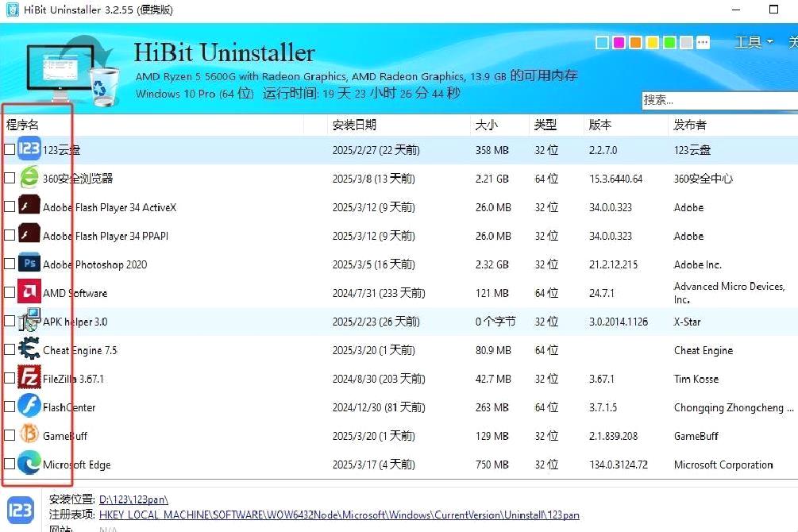798x532 pixels.
Task: Choose the light blue theme color swatch
Action: [602, 42]
